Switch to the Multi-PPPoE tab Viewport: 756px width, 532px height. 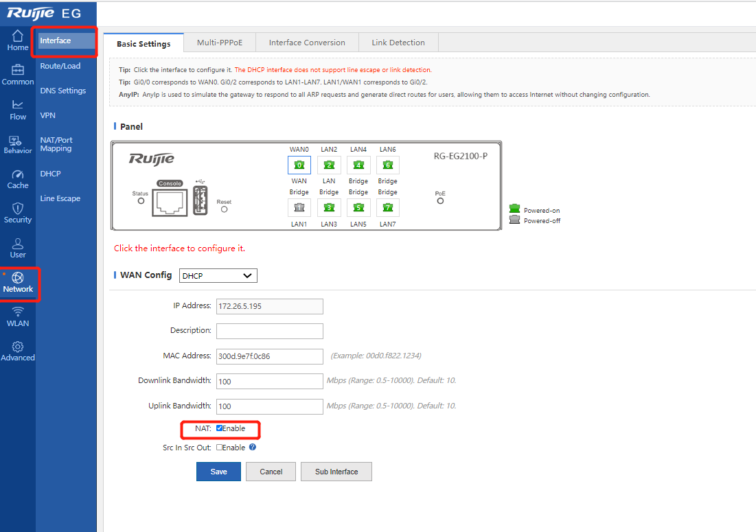click(x=220, y=43)
